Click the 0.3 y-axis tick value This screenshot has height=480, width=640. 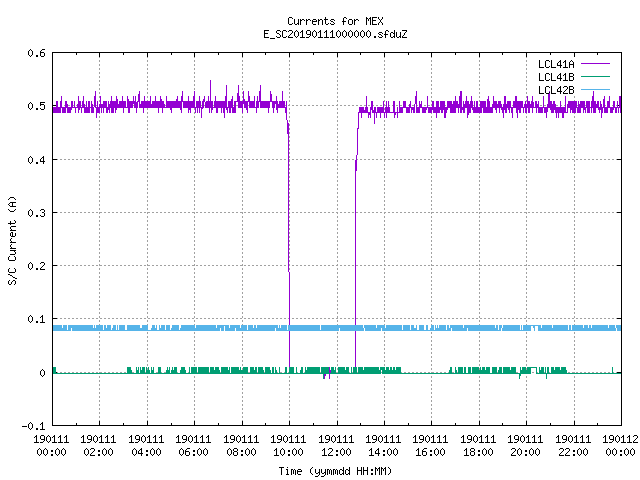36,213
